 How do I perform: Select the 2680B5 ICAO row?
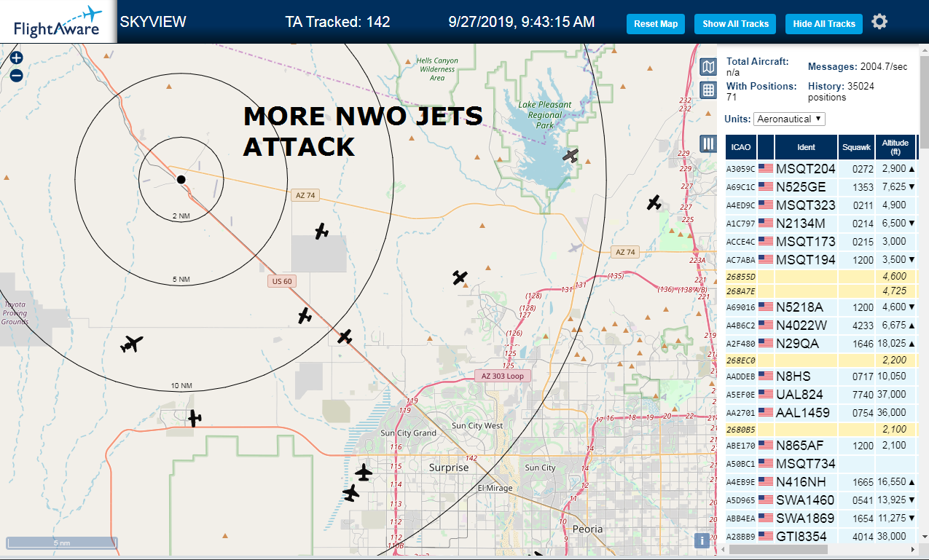(x=821, y=430)
